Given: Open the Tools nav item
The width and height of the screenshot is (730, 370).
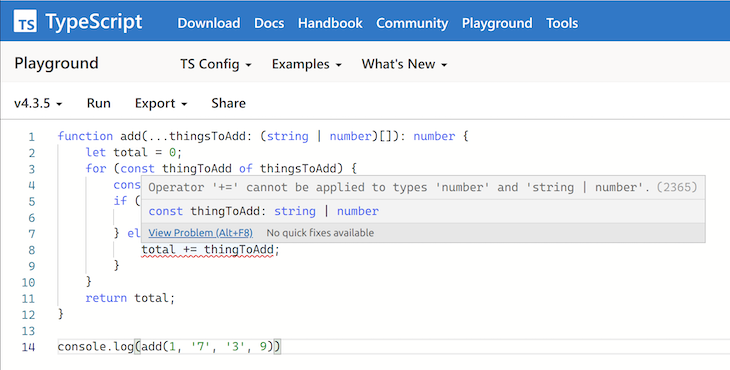Looking at the screenshot, I should tap(562, 23).
